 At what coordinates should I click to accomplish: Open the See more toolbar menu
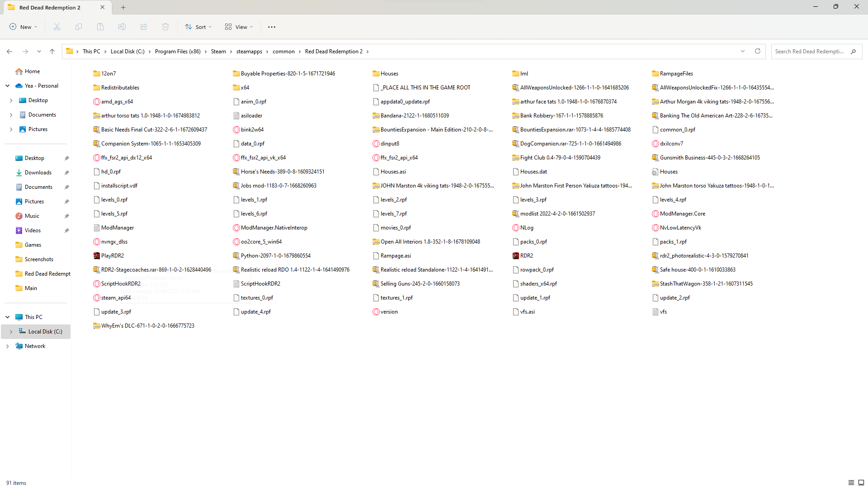pos(271,27)
